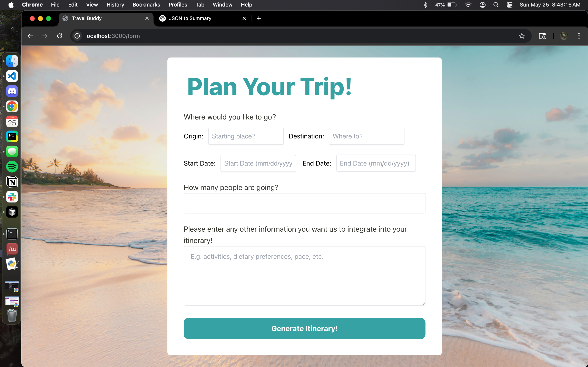Click the Origin input field
The height and width of the screenshot is (367, 588).
point(246,136)
